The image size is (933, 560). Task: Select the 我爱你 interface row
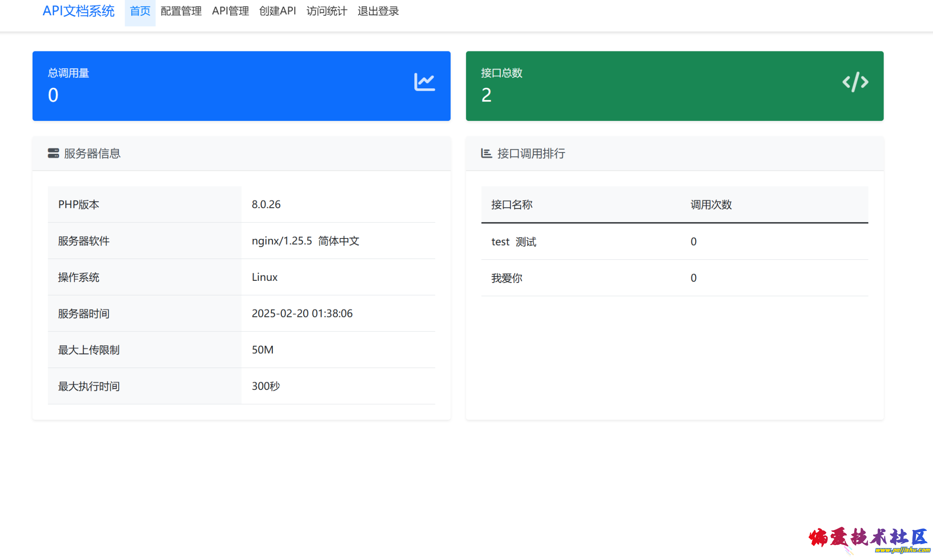(x=507, y=278)
